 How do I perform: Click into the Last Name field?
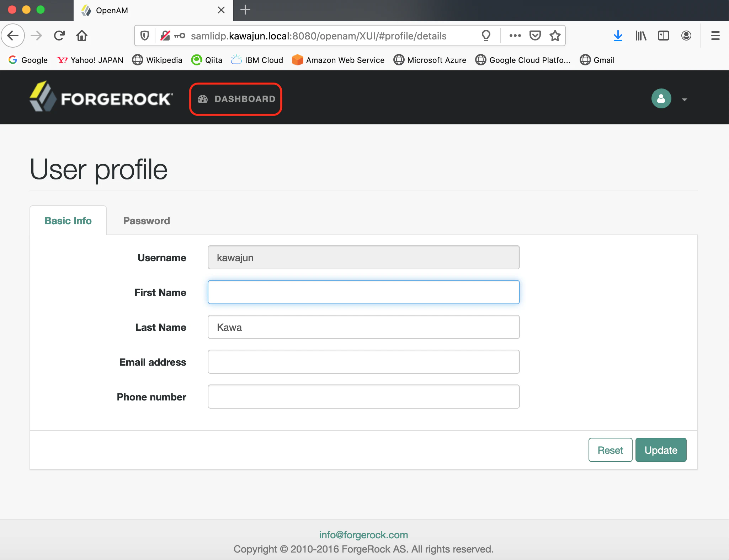pyautogui.click(x=363, y=327)
